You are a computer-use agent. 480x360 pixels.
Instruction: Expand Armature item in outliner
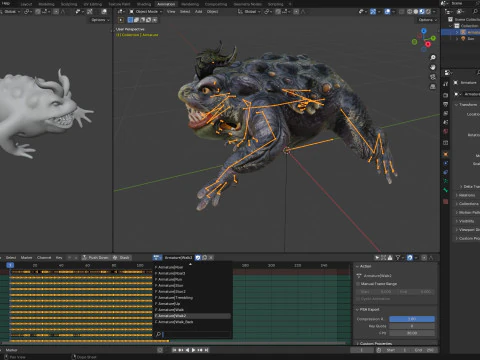(x=457, y=32)
